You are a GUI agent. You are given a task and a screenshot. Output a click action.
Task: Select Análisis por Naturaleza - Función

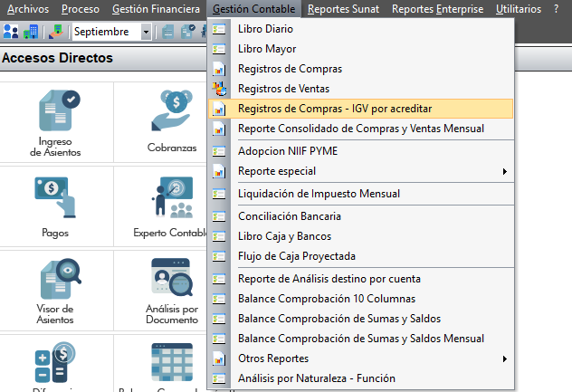(x=360, y=378)
